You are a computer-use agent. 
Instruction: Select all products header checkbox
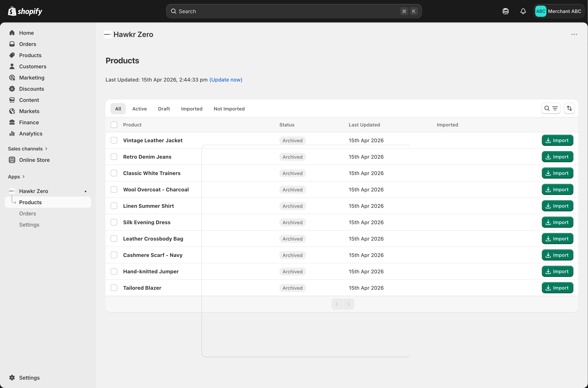tap(114, 125)
